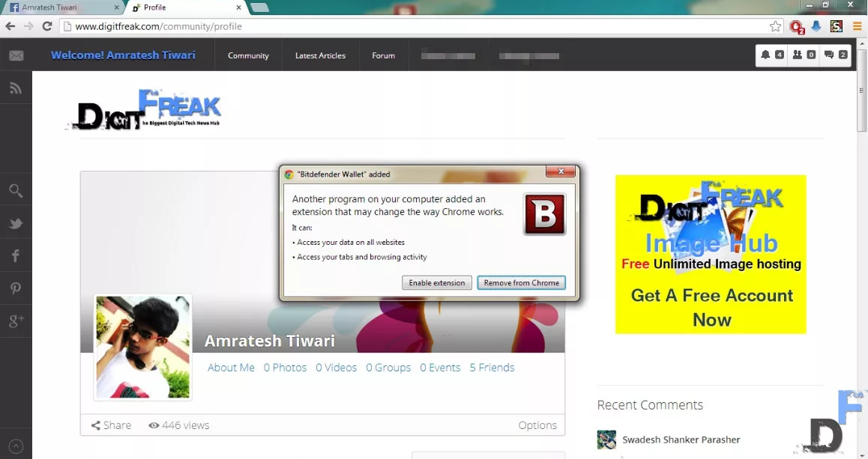Open the Chrome hamburger menu

pyautogui.click(x=856, y=26)
